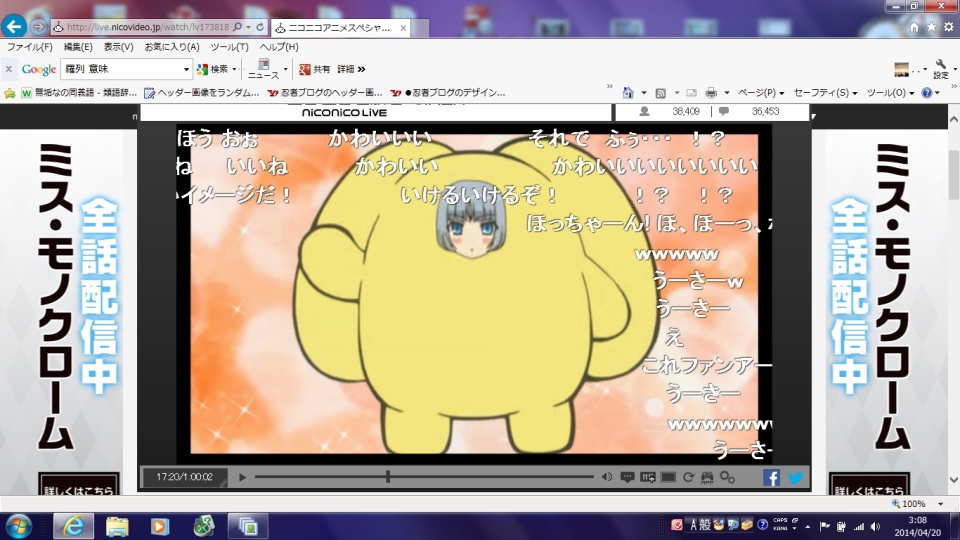
Task: Click the Google toolbar search field
Action: [x=122, y=69]
